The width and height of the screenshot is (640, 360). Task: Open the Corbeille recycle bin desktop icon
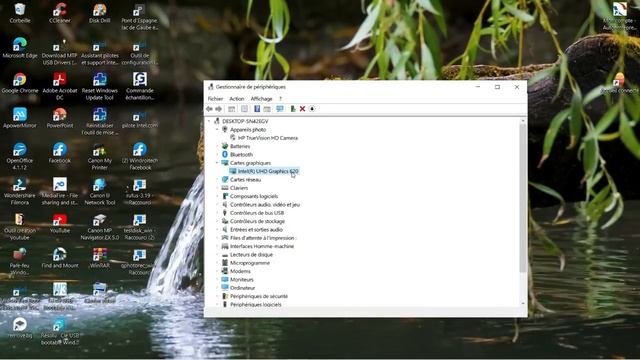20,13
